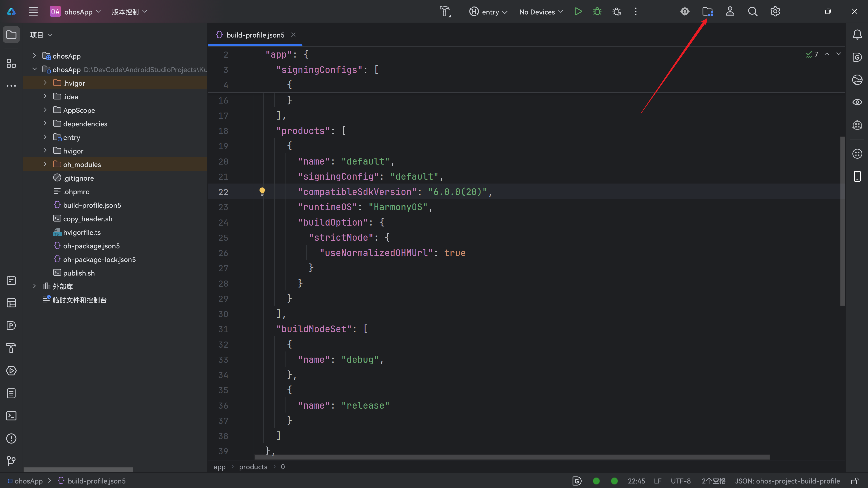Open the Notifications bell panel
The width and height of the screenshot is (868, 488).
[857, 35]
